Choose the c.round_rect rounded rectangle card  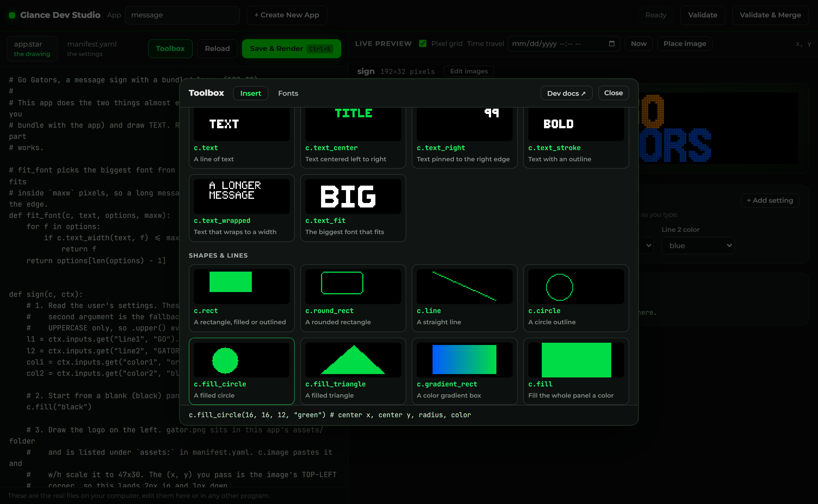(x=353, y=298)
